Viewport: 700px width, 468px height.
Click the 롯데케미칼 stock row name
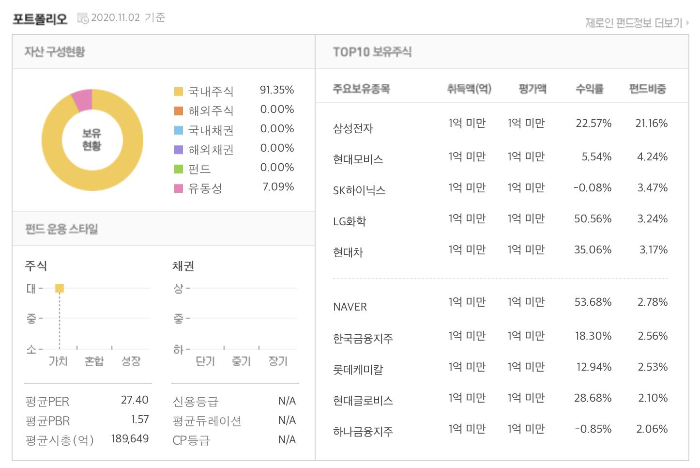coord(358,370)
